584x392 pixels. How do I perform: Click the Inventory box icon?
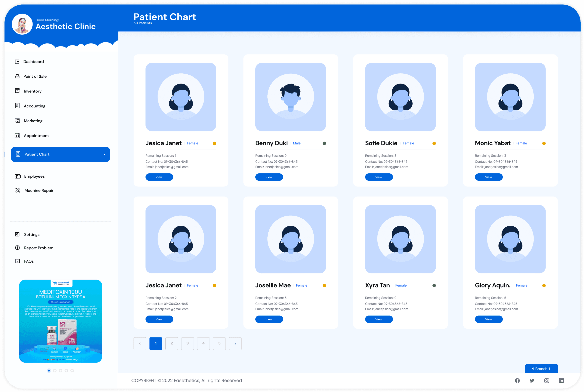point(17,91)
